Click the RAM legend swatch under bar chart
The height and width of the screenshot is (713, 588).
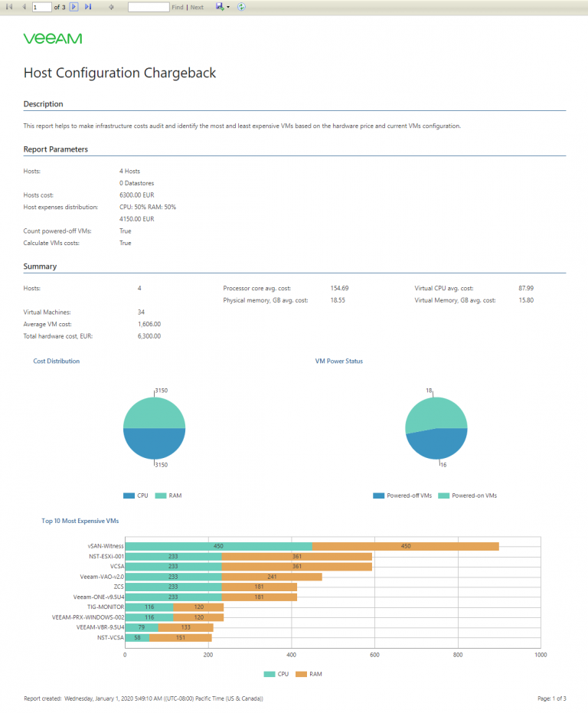tap(301, 675)
